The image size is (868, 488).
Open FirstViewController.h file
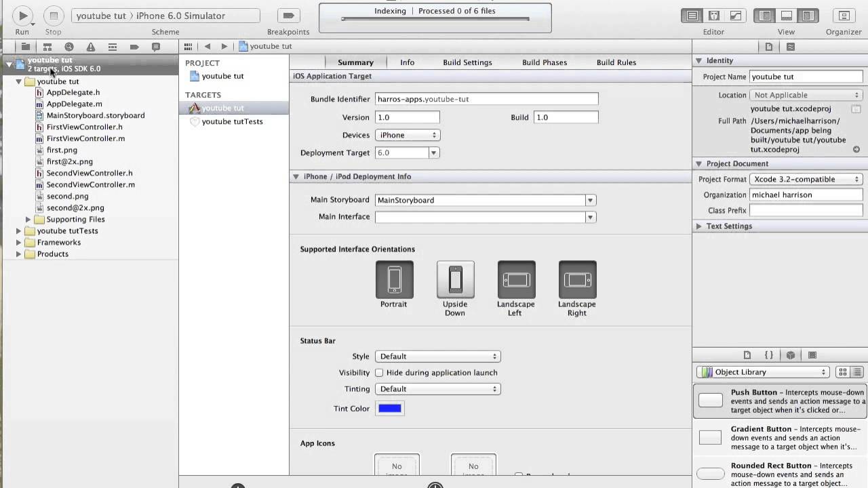coord(84,127)
